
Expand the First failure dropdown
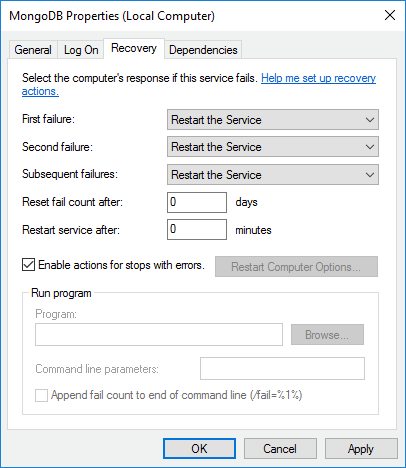(273, 120)
